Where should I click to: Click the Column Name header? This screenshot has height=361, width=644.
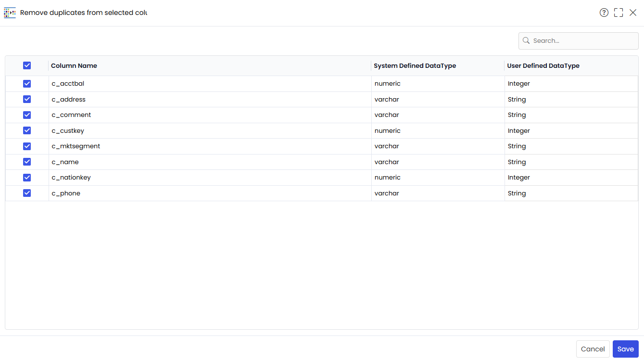pyautogui.click(x=74, y=66)
